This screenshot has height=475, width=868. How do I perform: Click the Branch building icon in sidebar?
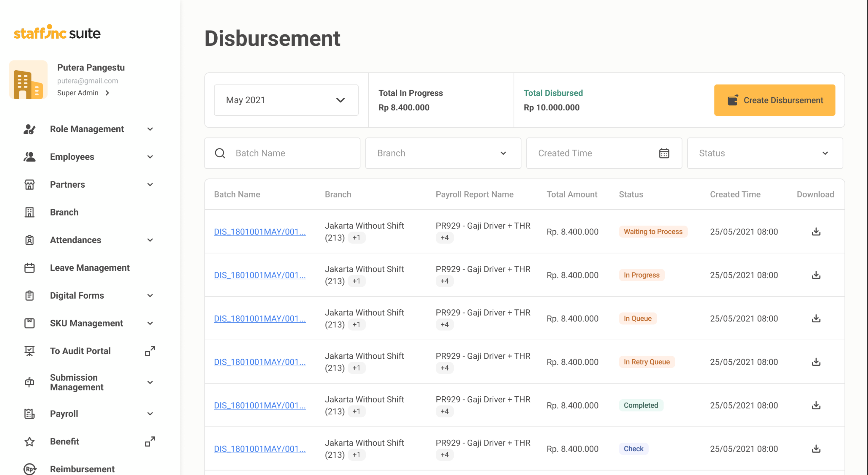tap(29, 212)
